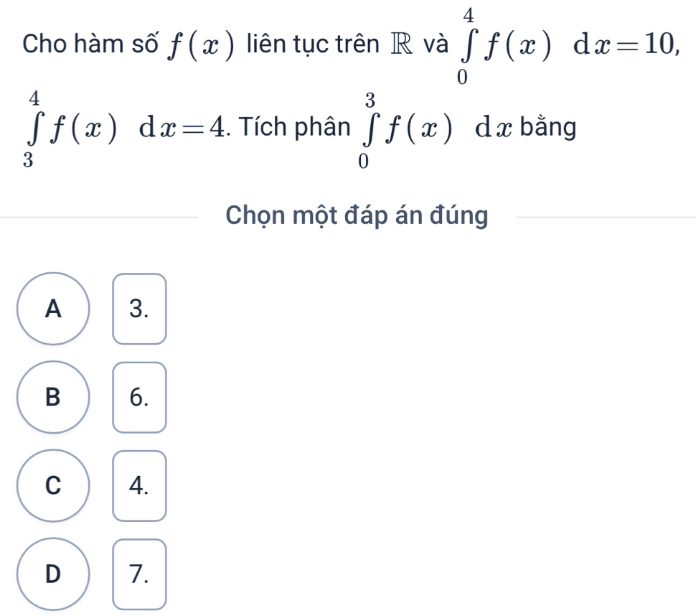The image size is (696, 616).
Task: Click the value 10 in the question
Action: pyautogui.click(x=659, y=45)
